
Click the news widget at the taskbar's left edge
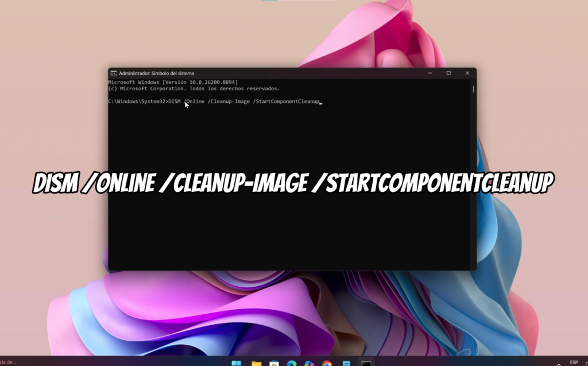point(8,362)
